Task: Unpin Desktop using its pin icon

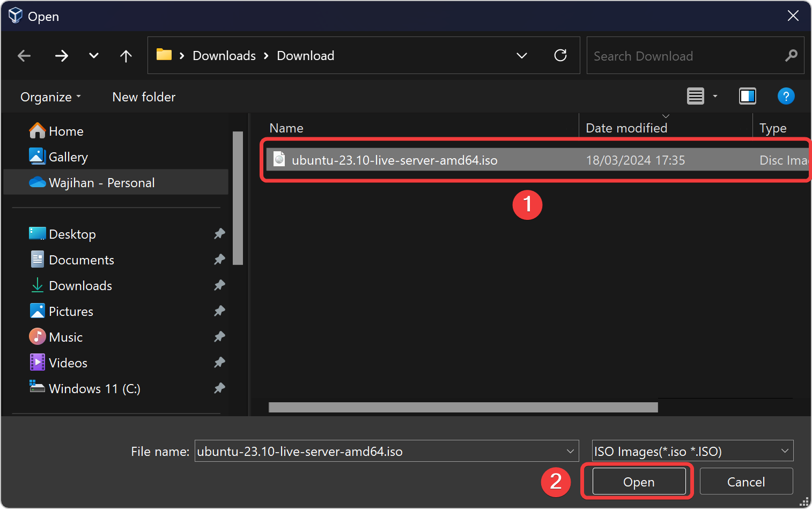Action: 219,234
